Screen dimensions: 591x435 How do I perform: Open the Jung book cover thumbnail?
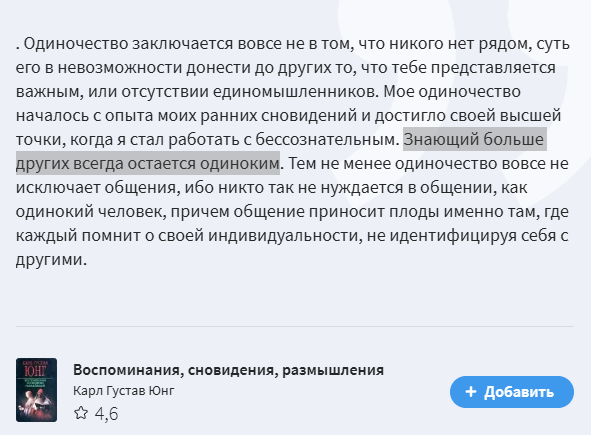point(36,390)
